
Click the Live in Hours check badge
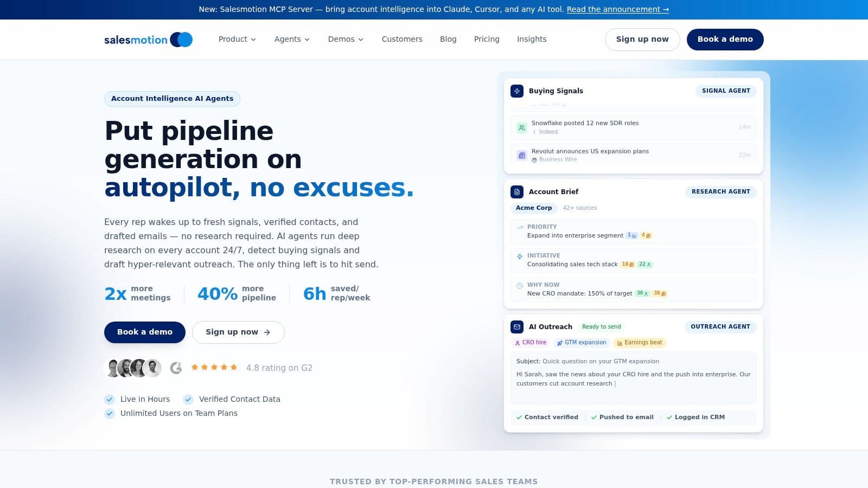click(109, 399)
